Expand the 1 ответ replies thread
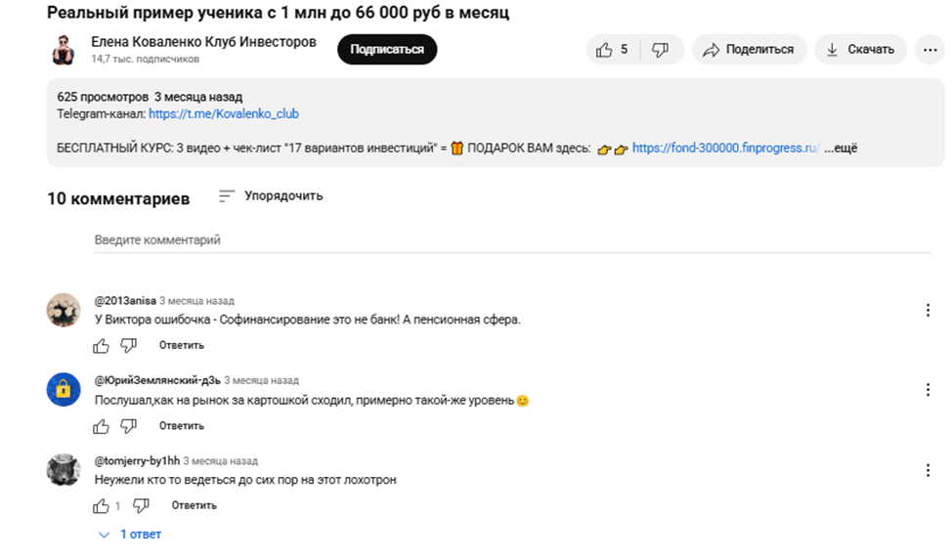Screen dimensions: 952x560 point(130,535)
